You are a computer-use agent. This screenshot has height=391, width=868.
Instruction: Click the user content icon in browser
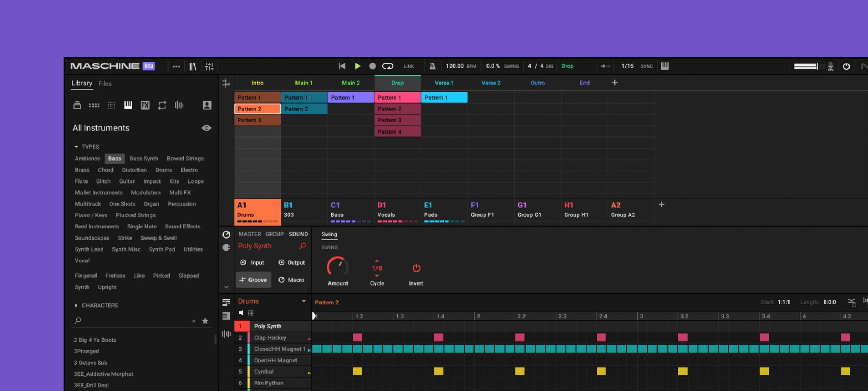pyautogui.click(x=207, y=105)
